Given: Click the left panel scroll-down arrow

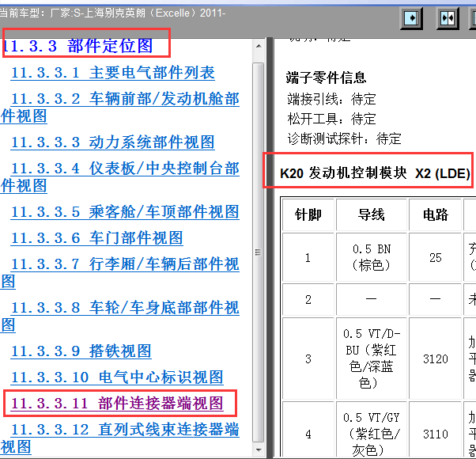Looking at the screenshot, I should pos(259,450).
